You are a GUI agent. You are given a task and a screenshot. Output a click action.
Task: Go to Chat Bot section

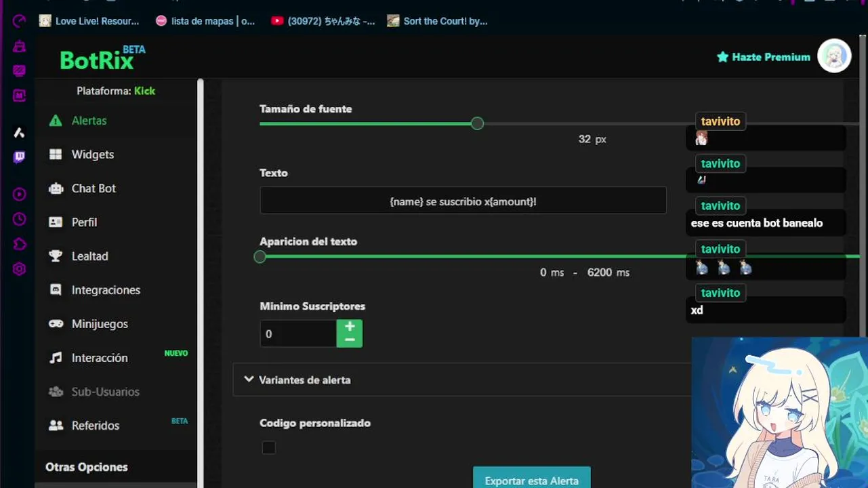pyautogui.click(x=94, y=188)
